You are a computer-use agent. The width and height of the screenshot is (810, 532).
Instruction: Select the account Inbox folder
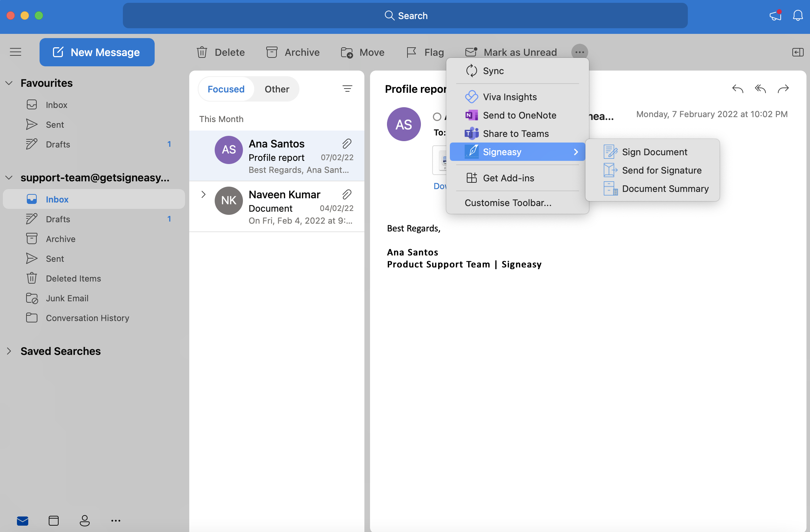94,199
